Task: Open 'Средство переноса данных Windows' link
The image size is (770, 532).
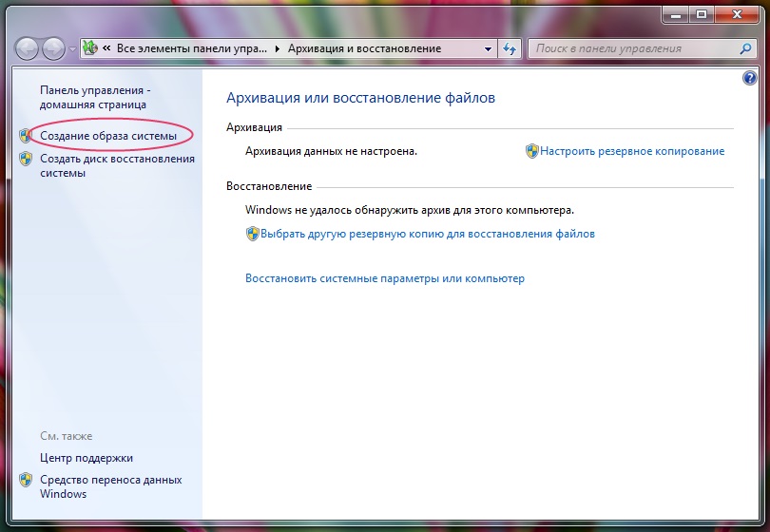Action: [111, 486]
